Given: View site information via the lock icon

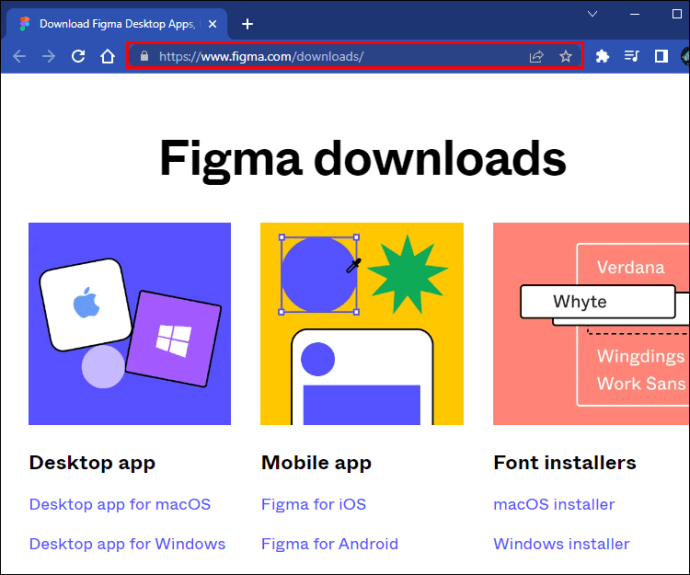Looking at the screenshot, I should 144,57.
